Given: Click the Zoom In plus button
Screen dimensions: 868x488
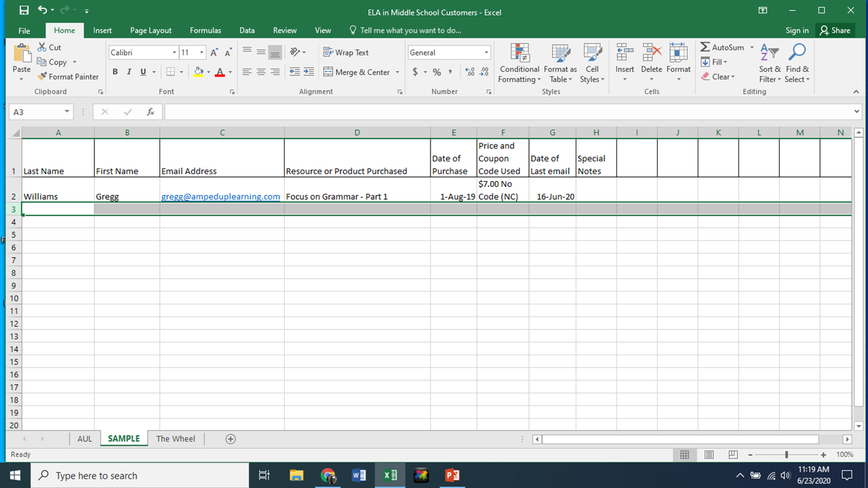Looking at the screenshot, I should pos(823,455).
